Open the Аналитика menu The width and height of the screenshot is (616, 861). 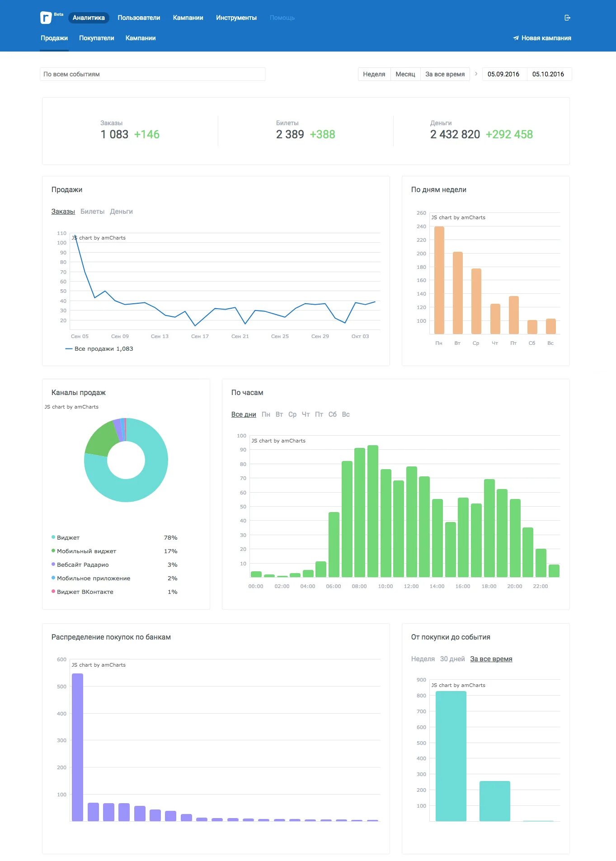89,18
